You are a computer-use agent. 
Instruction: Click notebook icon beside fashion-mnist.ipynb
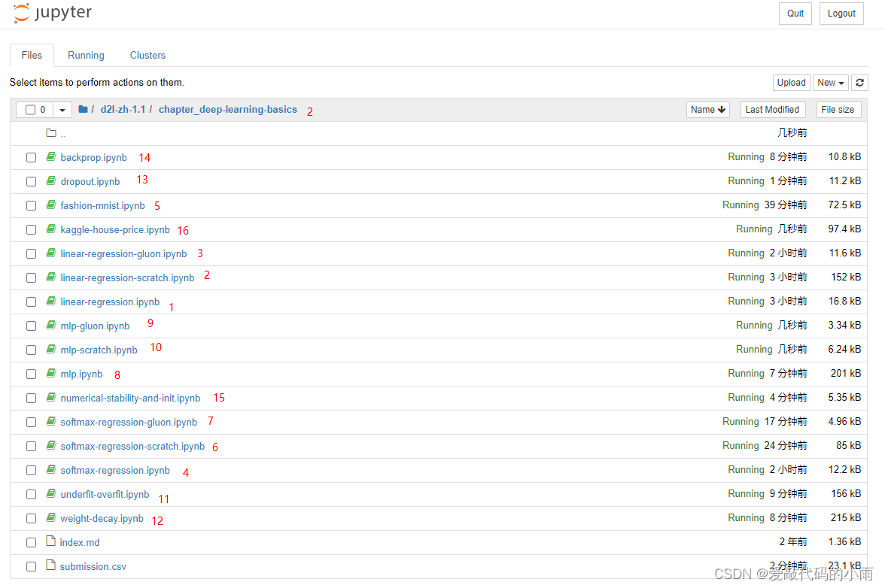coord(51,205)
